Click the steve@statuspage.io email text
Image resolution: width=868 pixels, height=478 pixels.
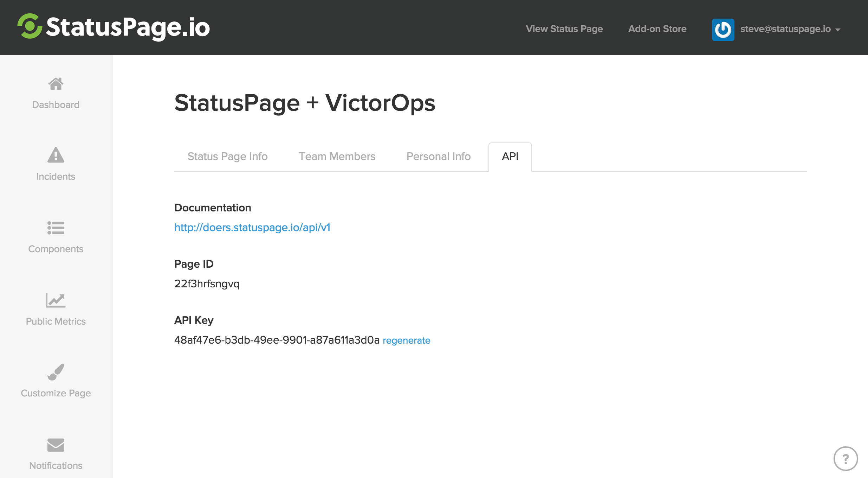click(786, 29)
